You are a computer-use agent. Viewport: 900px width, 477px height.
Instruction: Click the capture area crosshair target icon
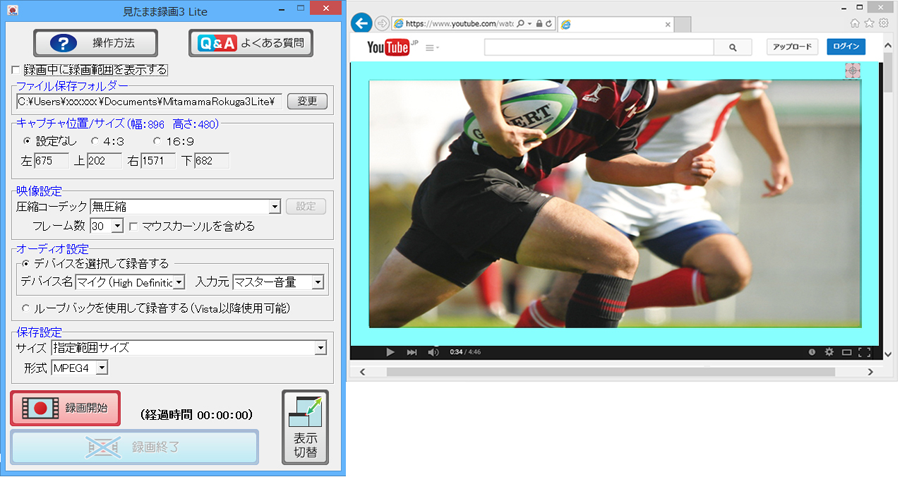pos(852,71)
